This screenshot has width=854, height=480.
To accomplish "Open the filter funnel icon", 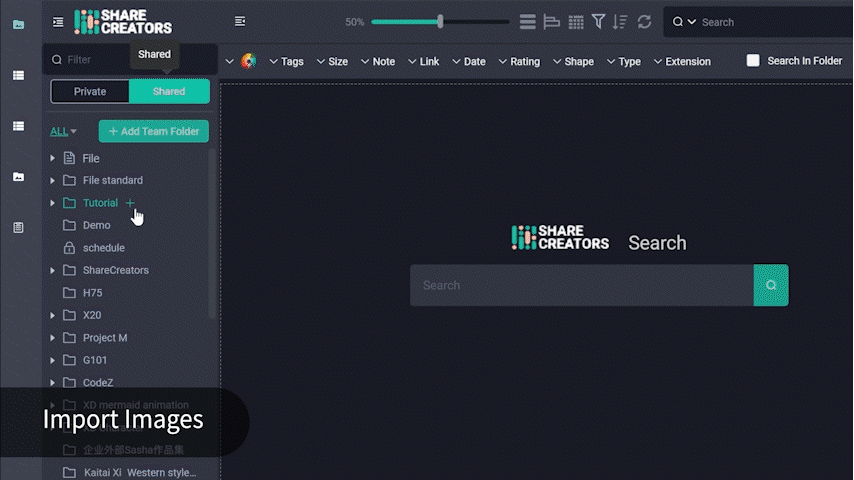I will tap(599, 22).
